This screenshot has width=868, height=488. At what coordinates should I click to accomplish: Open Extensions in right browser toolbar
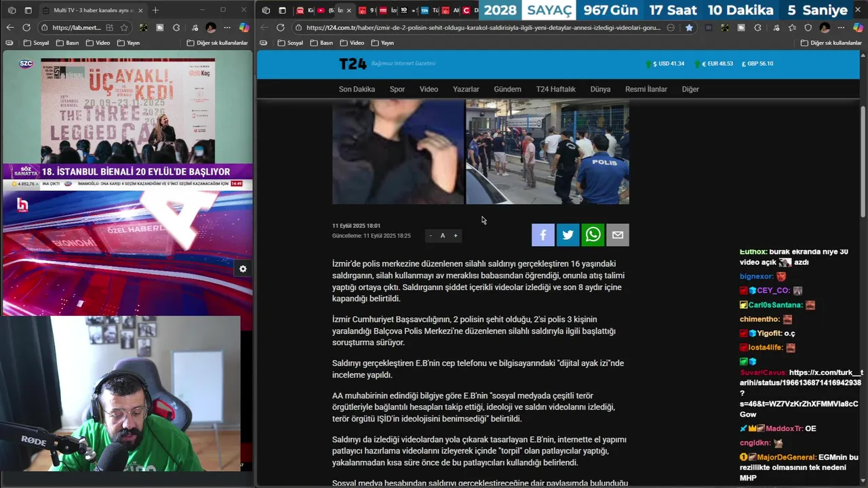pyautogui.click(x=757, y=28)
